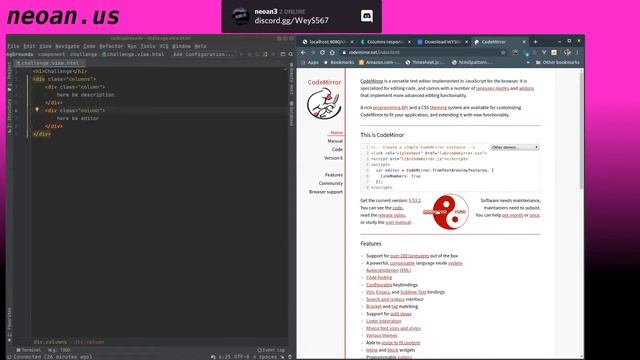
Task: Open the Timesheet.js bookmark
Action: click(425, 62)
